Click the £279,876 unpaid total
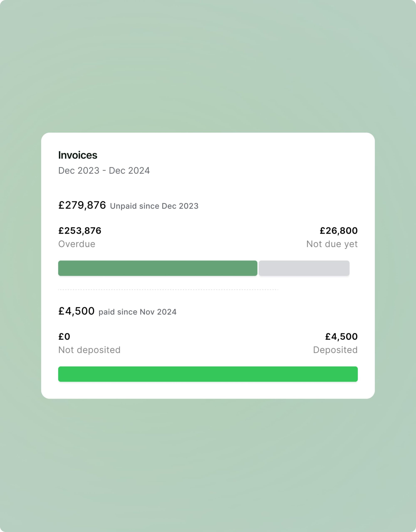416x532 pixels. (x=82, y=205)
